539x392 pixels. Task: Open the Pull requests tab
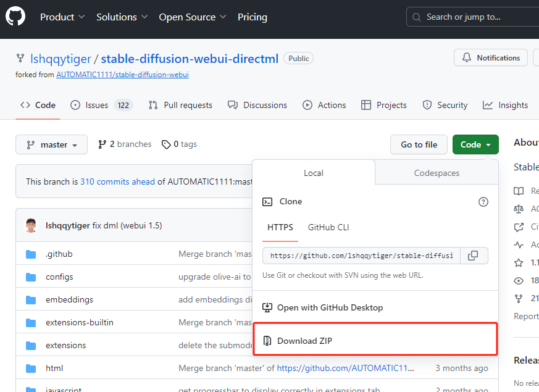(180, 105)
